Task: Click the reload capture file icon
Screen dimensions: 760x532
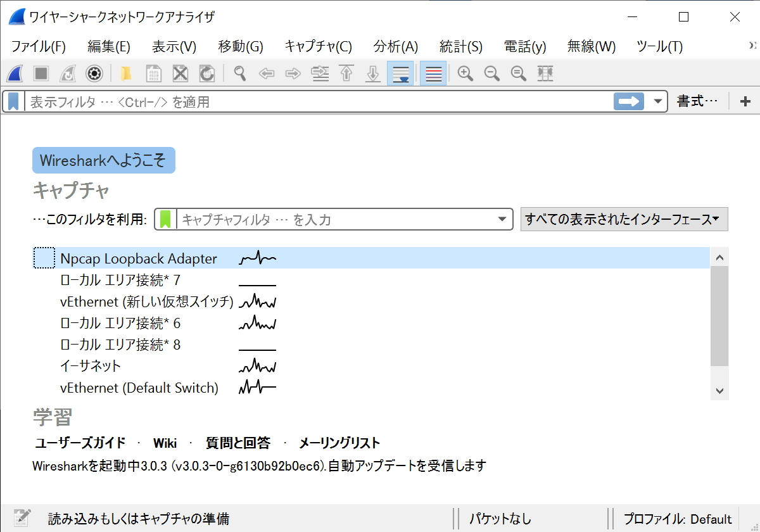Action: tap(206, 73)
